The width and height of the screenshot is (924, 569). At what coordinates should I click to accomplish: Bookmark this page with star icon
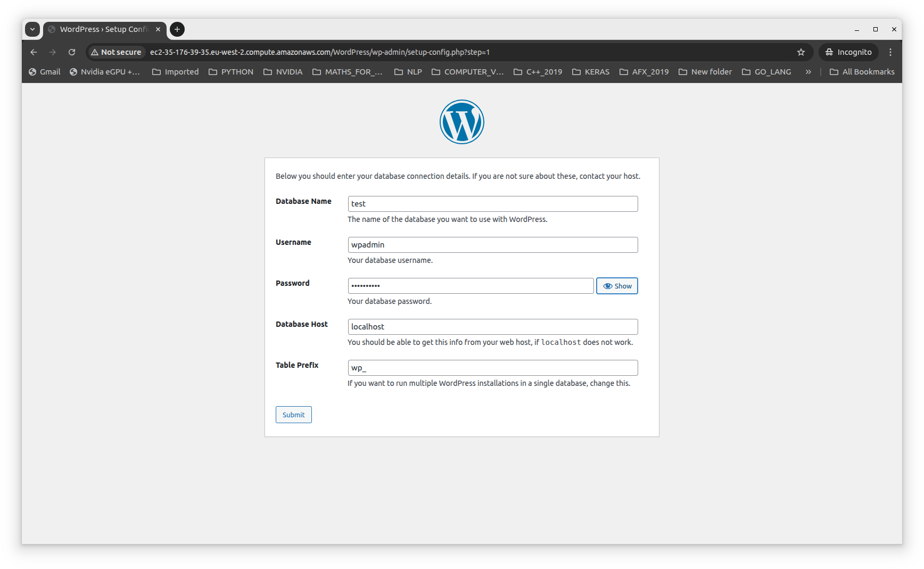pos(801,52)
